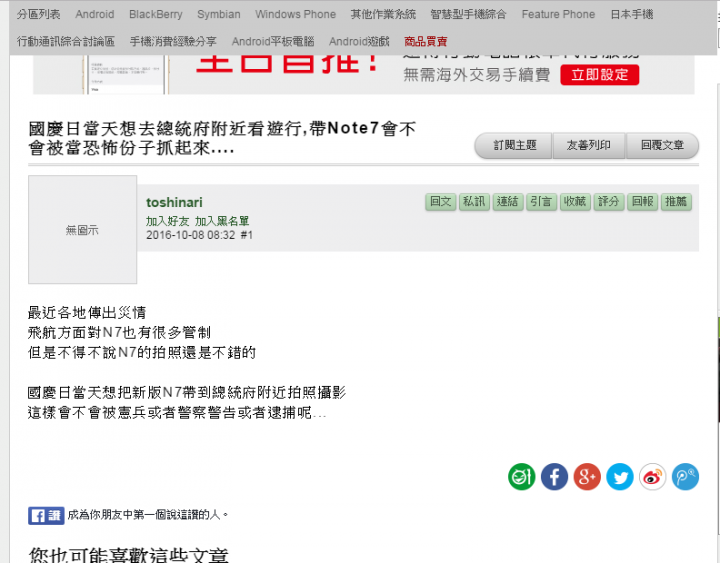Click the line 這樣會不會被憲兵或者警察警告或者逮捕呢
The height and width of the screenshot is (563, 720).
(x=177, y=413)
